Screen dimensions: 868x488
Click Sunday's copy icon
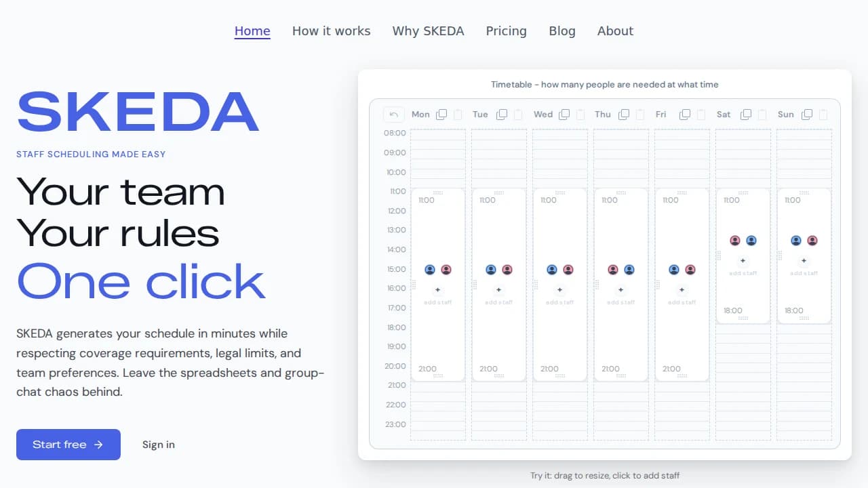(807, 114)
